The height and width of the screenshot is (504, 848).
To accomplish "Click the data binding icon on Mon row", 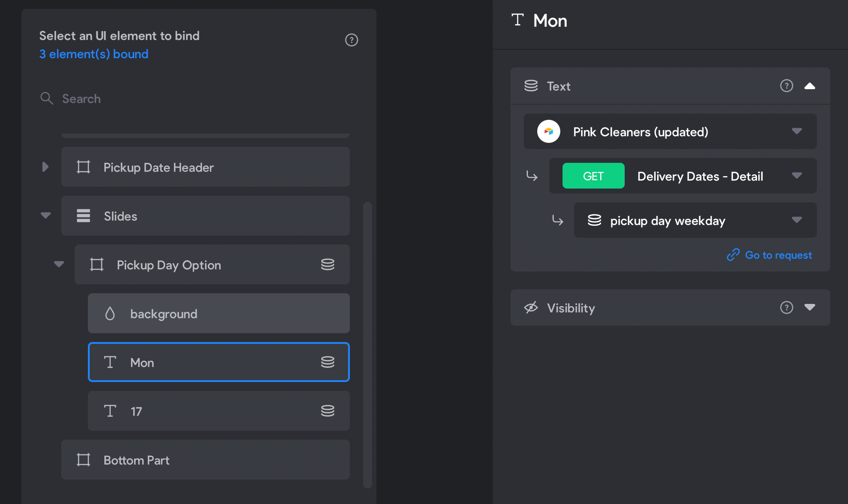I will pos(328,362).
